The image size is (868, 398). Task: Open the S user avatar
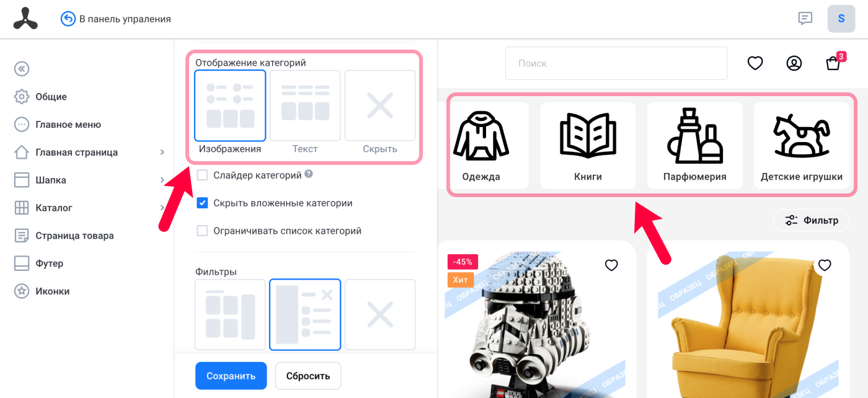(x=841, y=19)
